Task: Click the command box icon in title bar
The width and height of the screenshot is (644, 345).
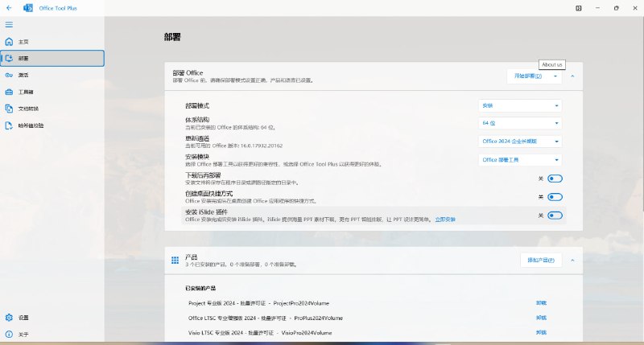Action: pos(578,8)
